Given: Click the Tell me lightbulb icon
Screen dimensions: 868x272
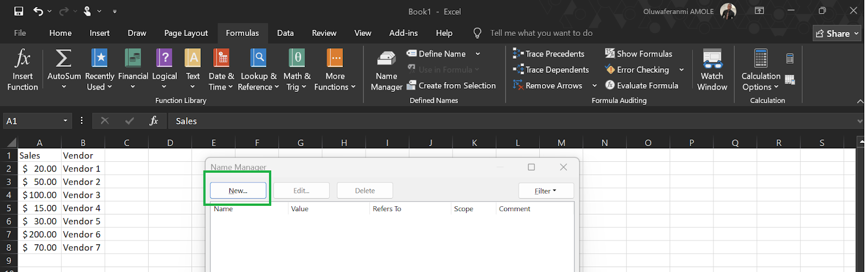Looking at the screenshot, I should (x=477, y=33).
